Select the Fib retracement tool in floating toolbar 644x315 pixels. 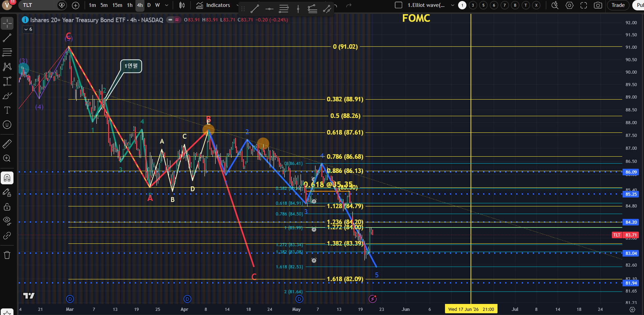tap(284, 9)
